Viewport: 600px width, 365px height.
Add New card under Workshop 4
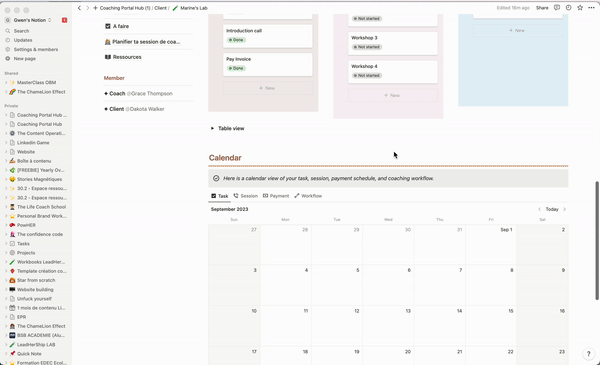click(x=392, y=95)
